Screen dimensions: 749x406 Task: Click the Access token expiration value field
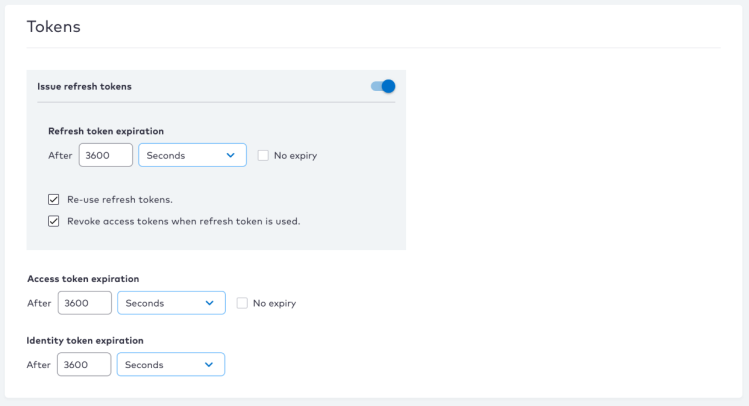point(85,303)
